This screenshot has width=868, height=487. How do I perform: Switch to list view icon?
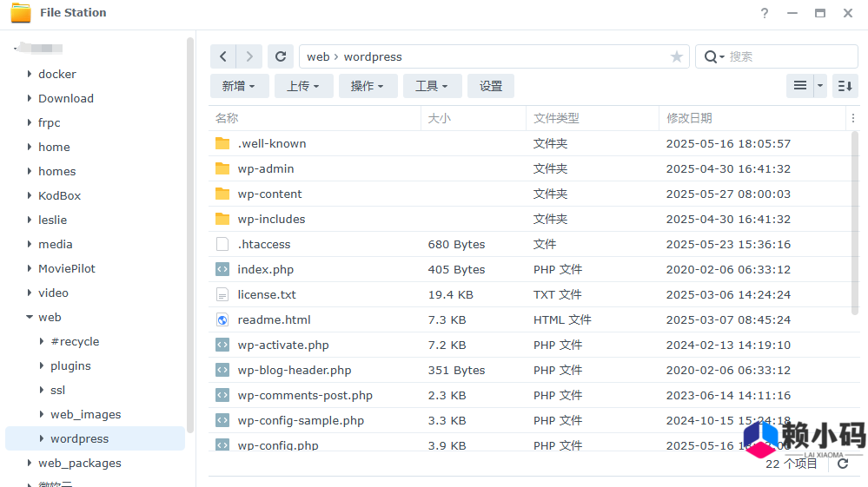(800, 86)
